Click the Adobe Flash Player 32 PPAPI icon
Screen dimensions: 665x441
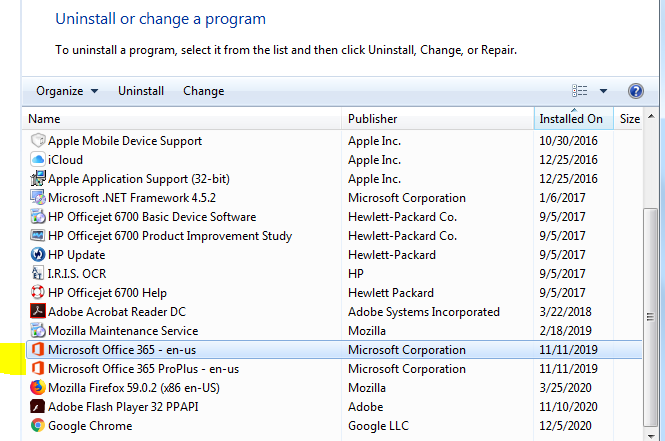[x=38, y=407]
